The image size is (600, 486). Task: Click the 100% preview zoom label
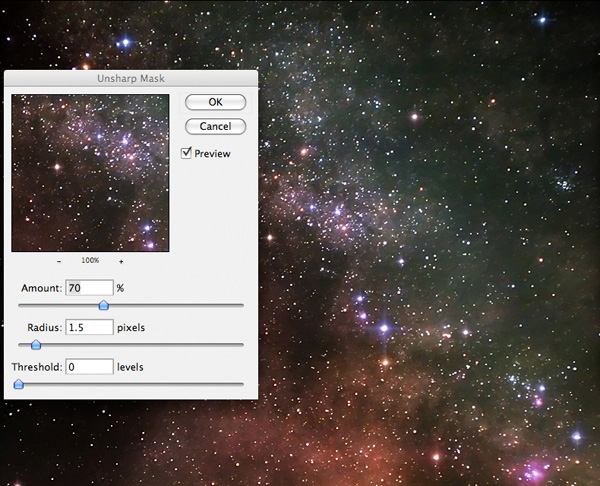coord(90,260)
